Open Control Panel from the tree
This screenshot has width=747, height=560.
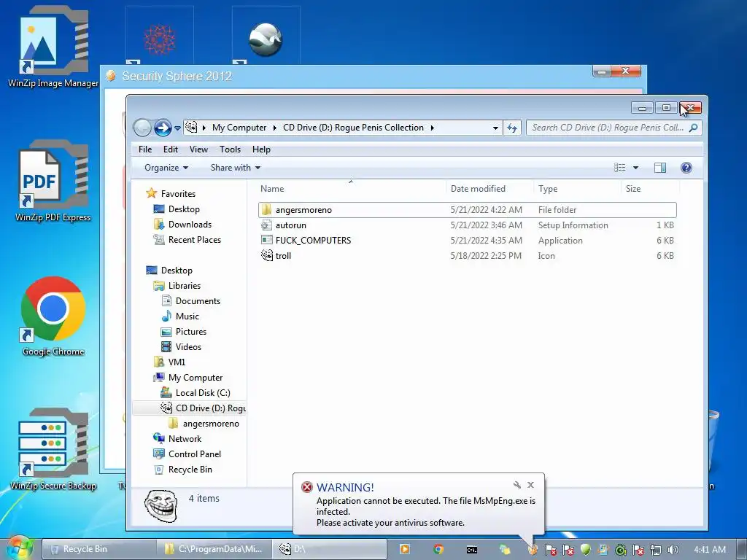pyautogui.click(x=187, y=454)
